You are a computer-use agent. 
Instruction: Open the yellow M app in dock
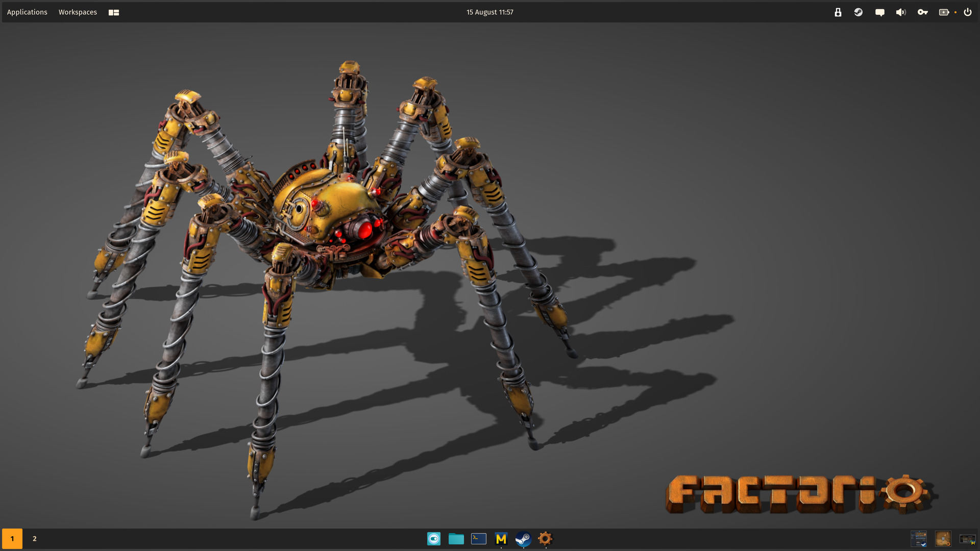pos(501,539)
